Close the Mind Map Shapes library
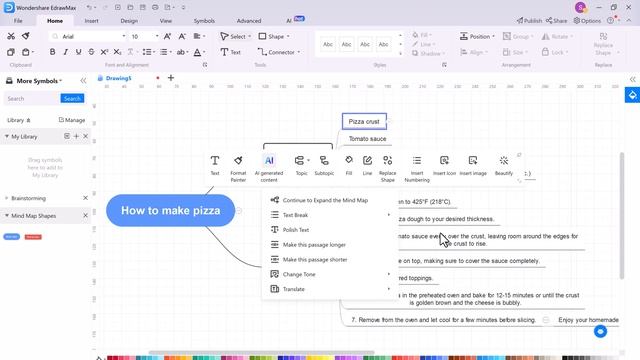Image resolution: width=640 pixels, height=360 pixels. (x=85, y=216)
